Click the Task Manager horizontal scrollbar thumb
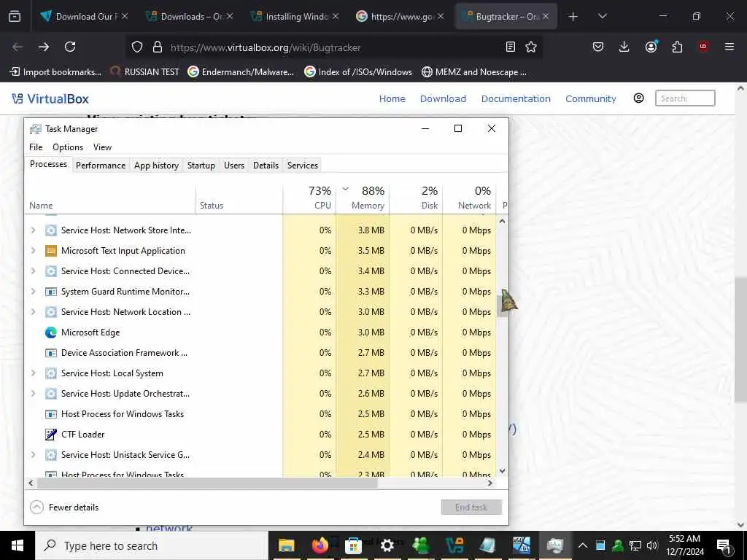This screenshot has width=747, height=560. [207, 483]
